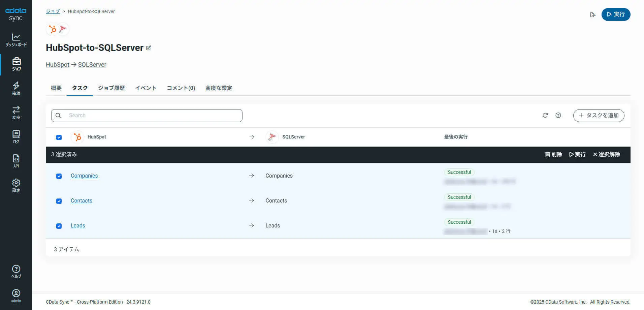The height and width of the screenshot is (310, 644).
Task: Click the edit pencil next to job title
Action: point(149,48)
